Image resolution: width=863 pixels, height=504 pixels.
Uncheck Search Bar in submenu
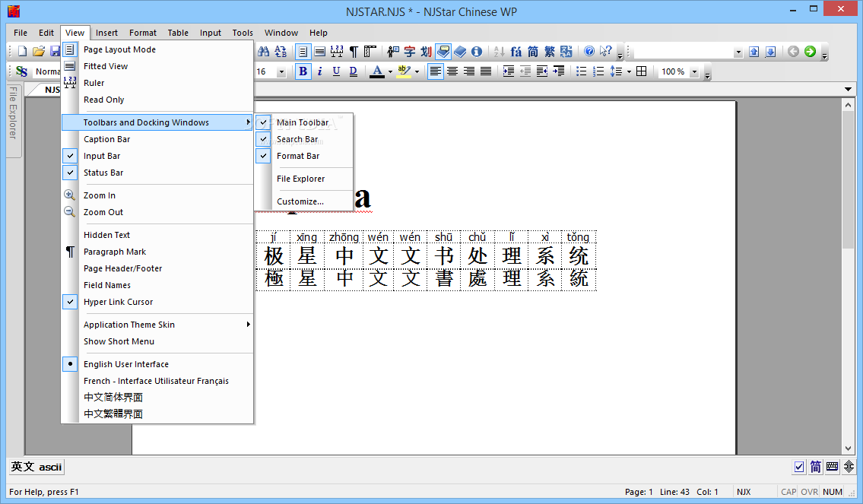(304, 139)
